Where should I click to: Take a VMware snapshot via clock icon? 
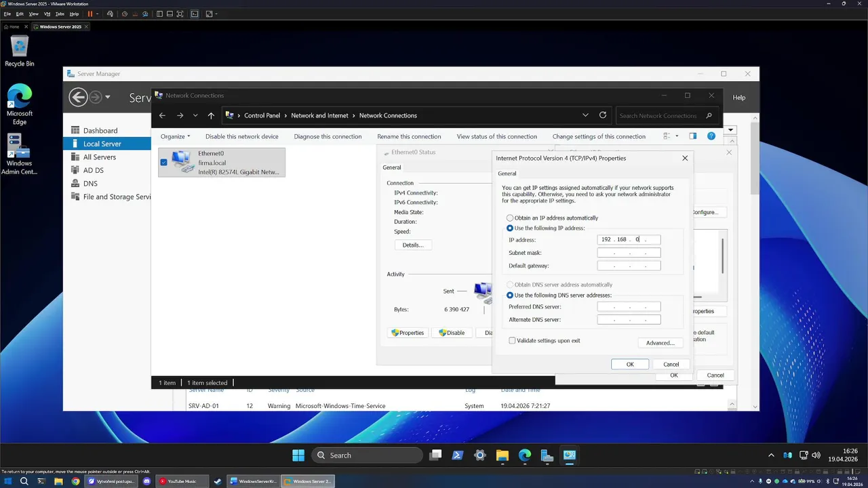click(x=124, y=14)
